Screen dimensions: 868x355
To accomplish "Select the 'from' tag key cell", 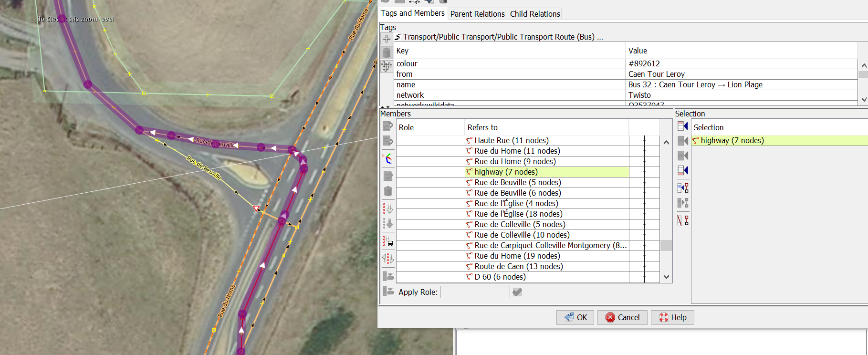I will [510, 74].
